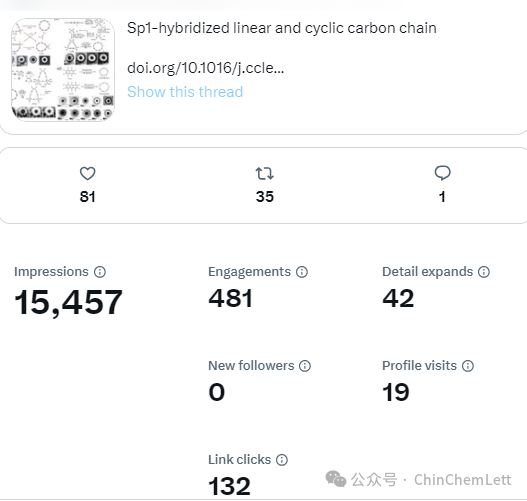Click the WeChat logo in the watermark

point(335,478)
